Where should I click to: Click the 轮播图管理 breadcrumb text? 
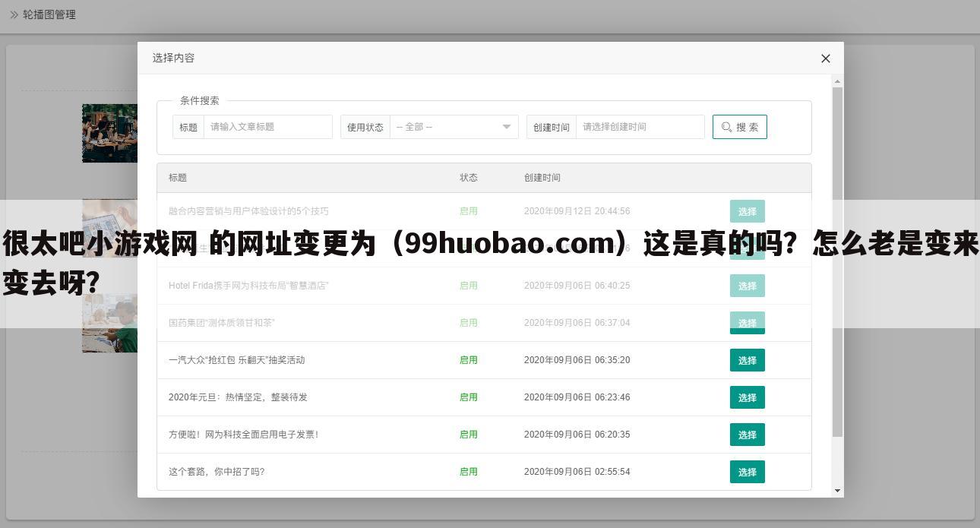pyautogui.click(x=49, y=14)
